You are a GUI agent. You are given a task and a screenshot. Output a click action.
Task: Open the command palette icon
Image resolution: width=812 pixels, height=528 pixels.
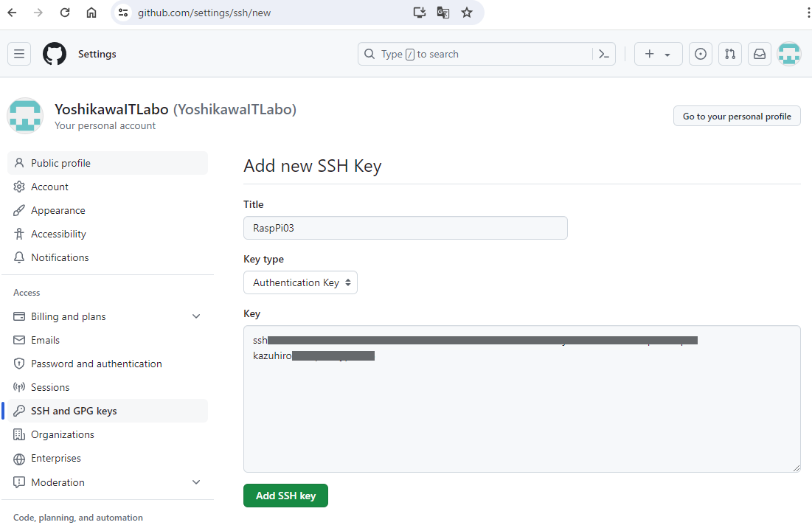(x=603, y=54)
